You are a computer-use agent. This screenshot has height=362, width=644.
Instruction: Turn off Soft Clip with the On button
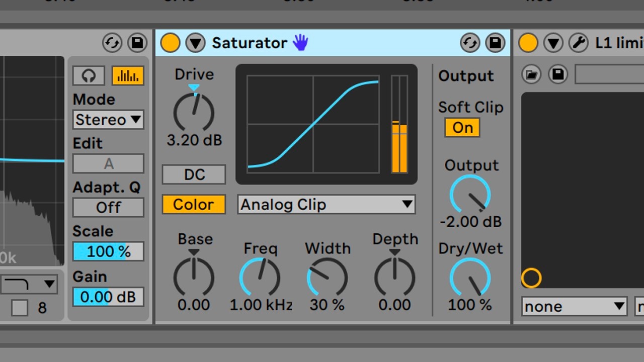[462, 128]
